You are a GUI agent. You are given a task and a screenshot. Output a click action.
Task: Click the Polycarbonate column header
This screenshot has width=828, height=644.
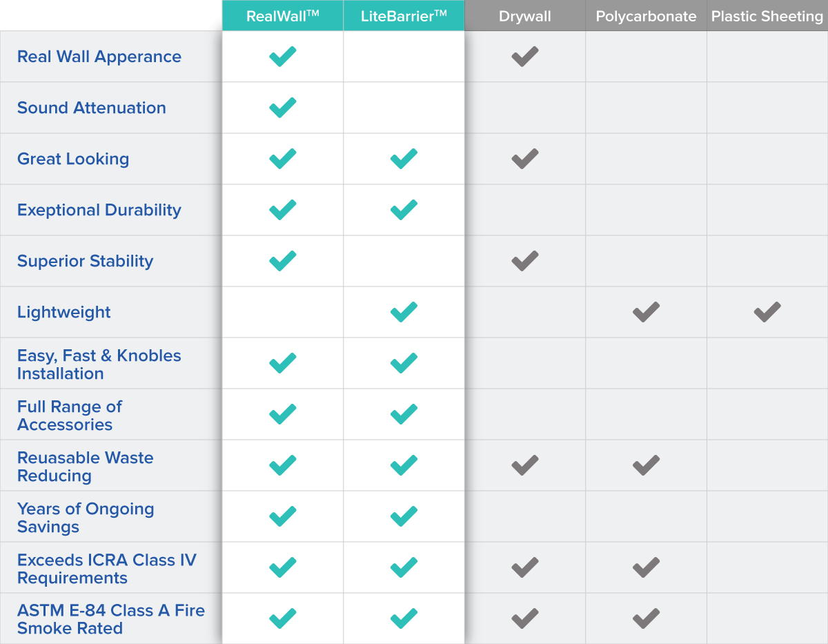(646, 16)
